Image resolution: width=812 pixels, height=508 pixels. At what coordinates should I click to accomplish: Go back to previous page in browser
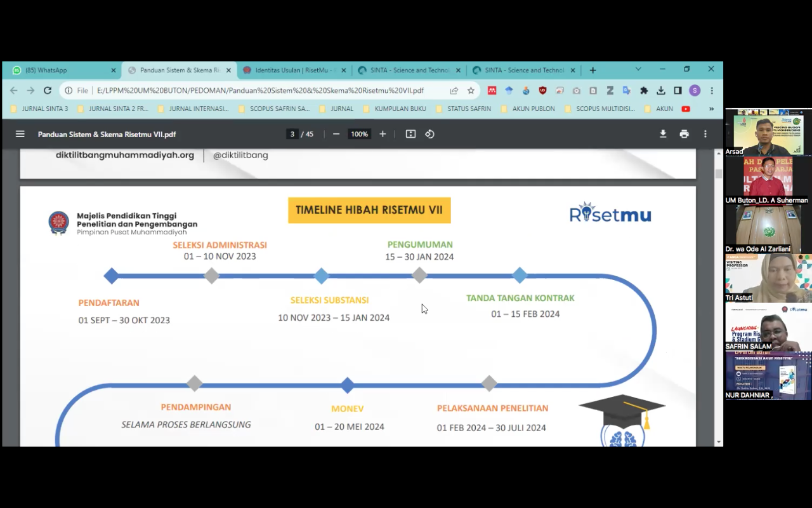click(x=14, y=91)
